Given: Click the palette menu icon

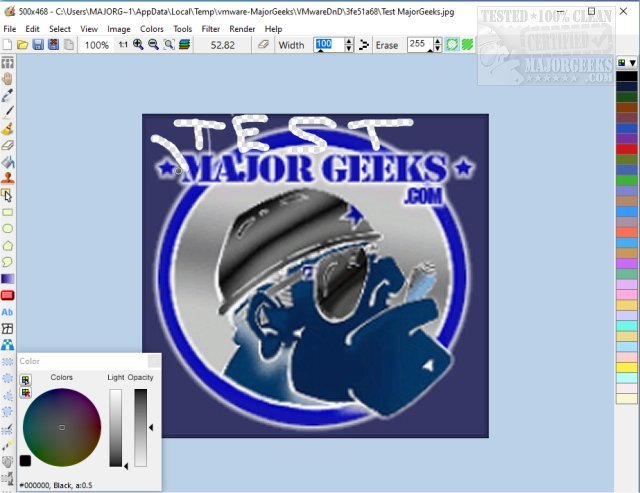Looking at the screenshot, I should [x=622, y=63].
